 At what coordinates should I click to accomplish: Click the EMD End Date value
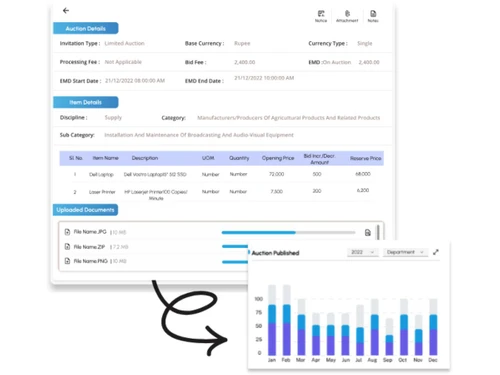pyautogui.click(x=264, y=78)
